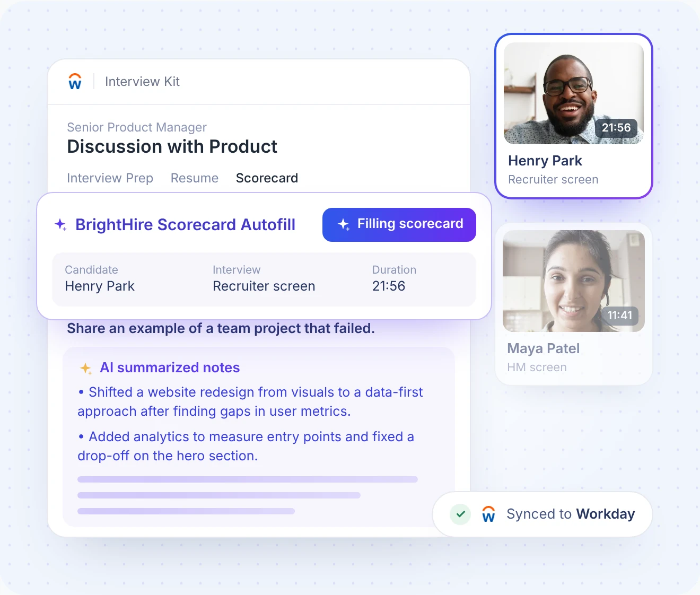Click the Workday logo in Interview Kit header

(75, 81)
